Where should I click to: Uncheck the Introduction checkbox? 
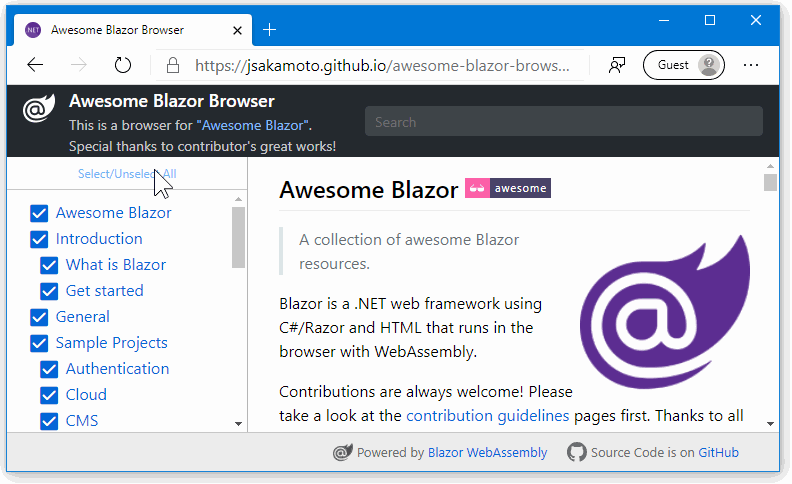pyautogui.click(x=39, y=239)
